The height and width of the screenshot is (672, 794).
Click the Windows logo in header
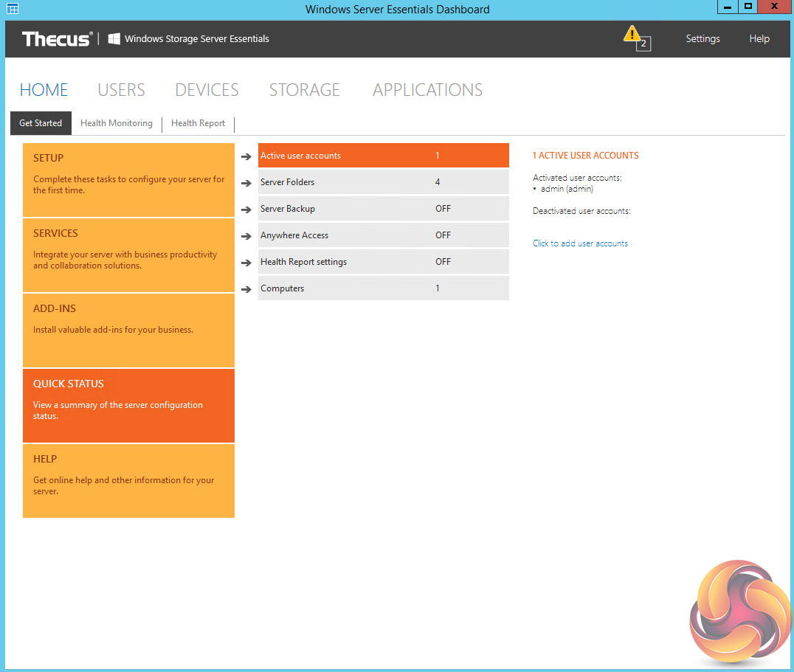coord(114,38)
